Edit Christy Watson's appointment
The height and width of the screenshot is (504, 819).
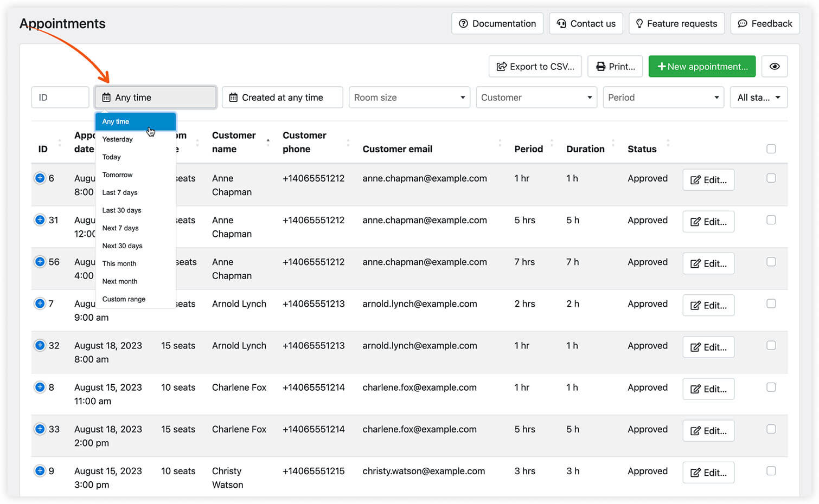pos(708,472)
